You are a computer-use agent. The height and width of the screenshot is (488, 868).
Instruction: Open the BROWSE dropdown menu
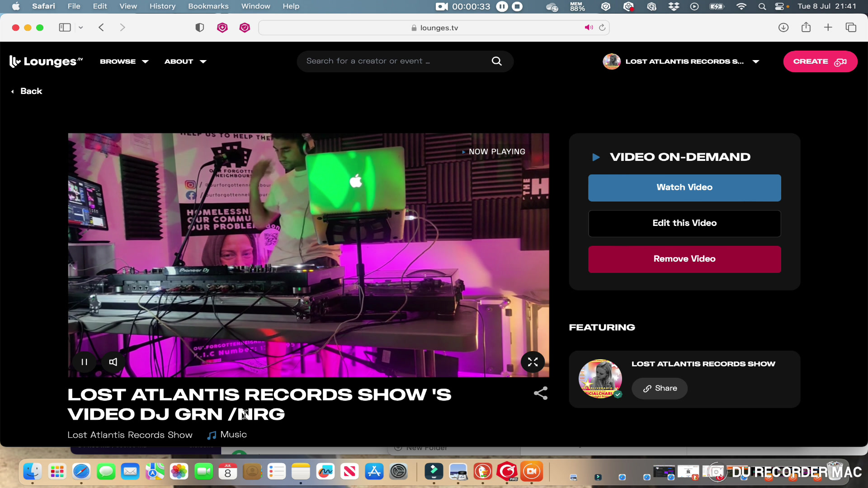click(124, 61)
